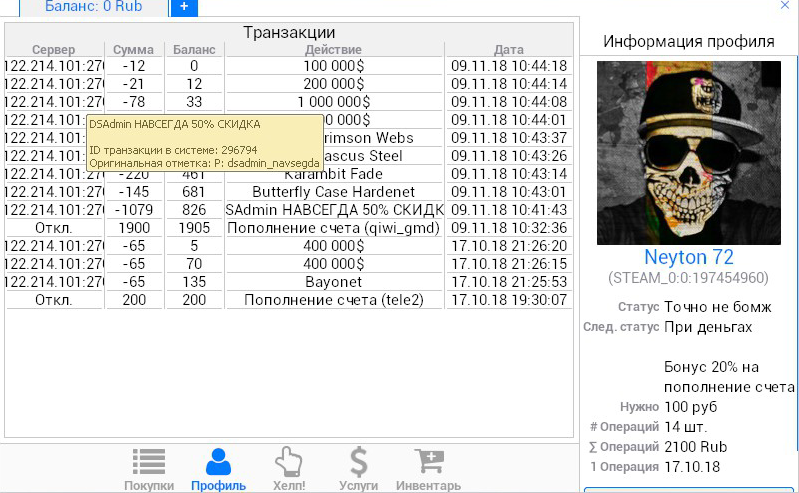The image size is (799, 493).
Task: Click the Neyton 72 profile name
Action: (689, 257)
